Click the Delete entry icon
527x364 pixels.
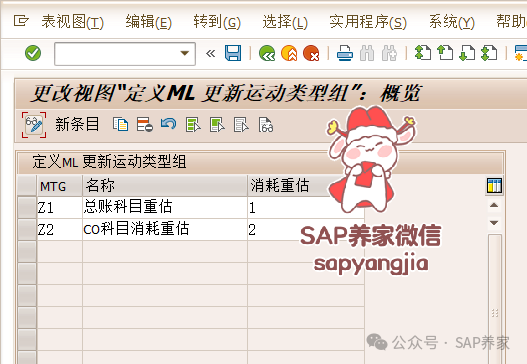click(x=145, y=125)
